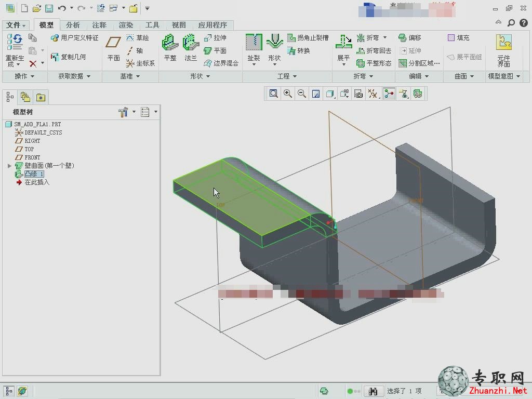Screen dimensions: 532x399
Task: Switch to the Render (渲染) tab
Action: 126,25
